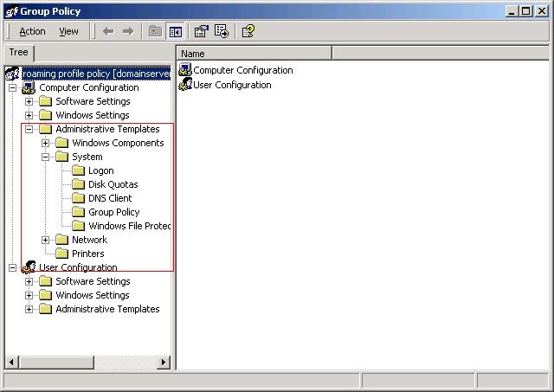Click User Configuration icon in right pane

pyautogui.click(x=185, y=85)
